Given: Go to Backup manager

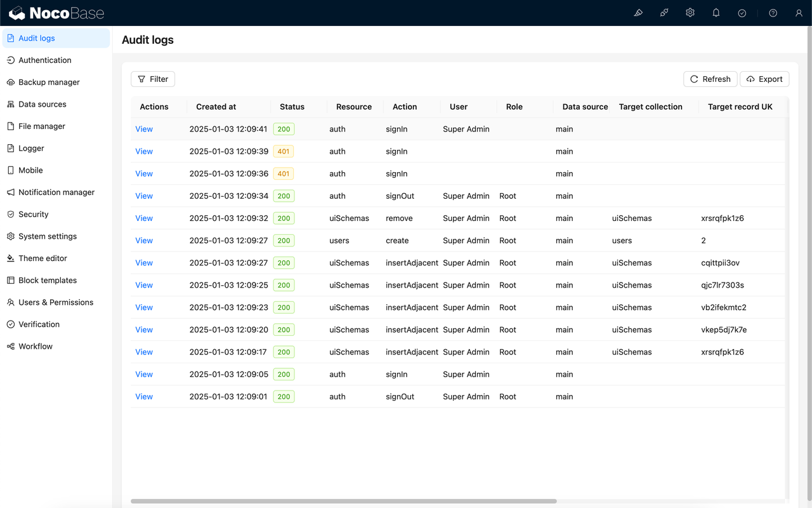Looking at the screenshot, I should [x=56, y=82].
